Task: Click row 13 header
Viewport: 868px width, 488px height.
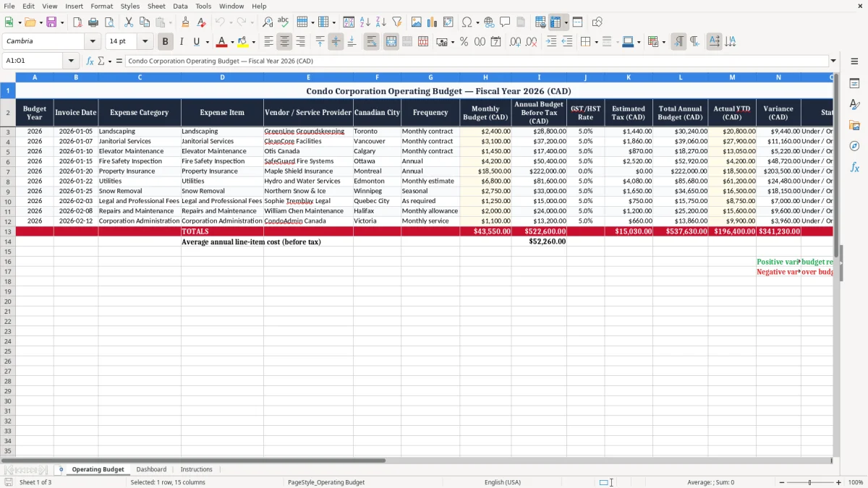Action: pos(7,231)
